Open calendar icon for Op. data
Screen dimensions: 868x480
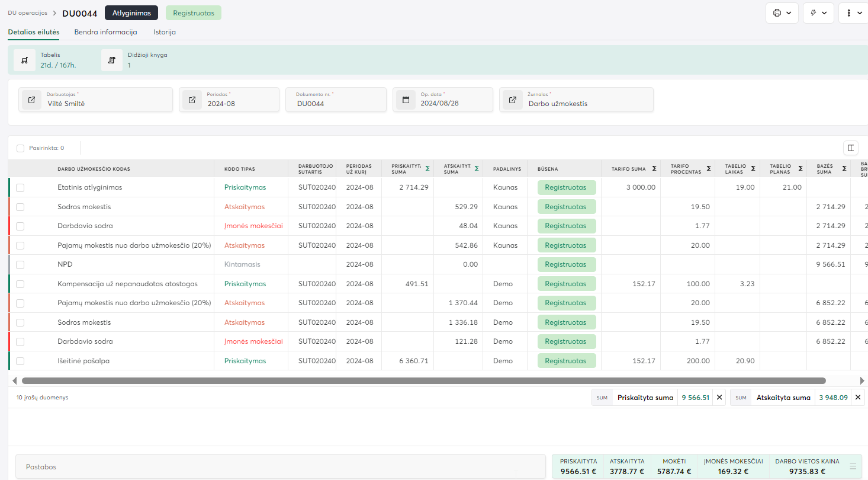point(406,100)
